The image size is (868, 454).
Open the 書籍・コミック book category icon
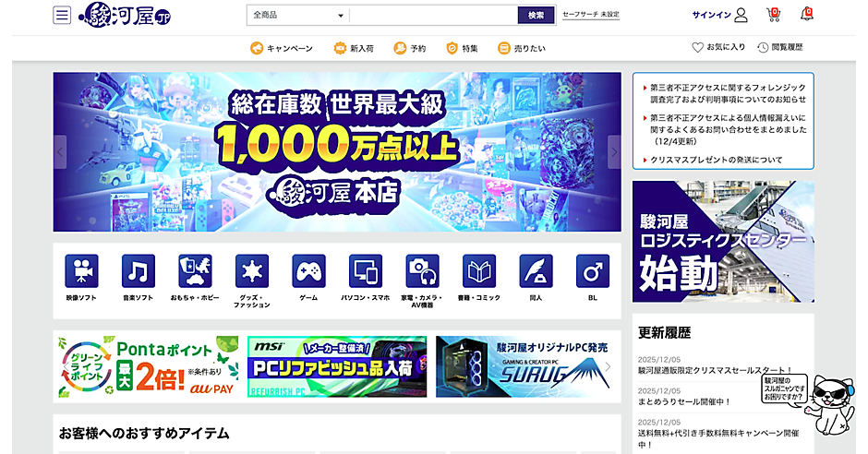click(x=479, y=271)
